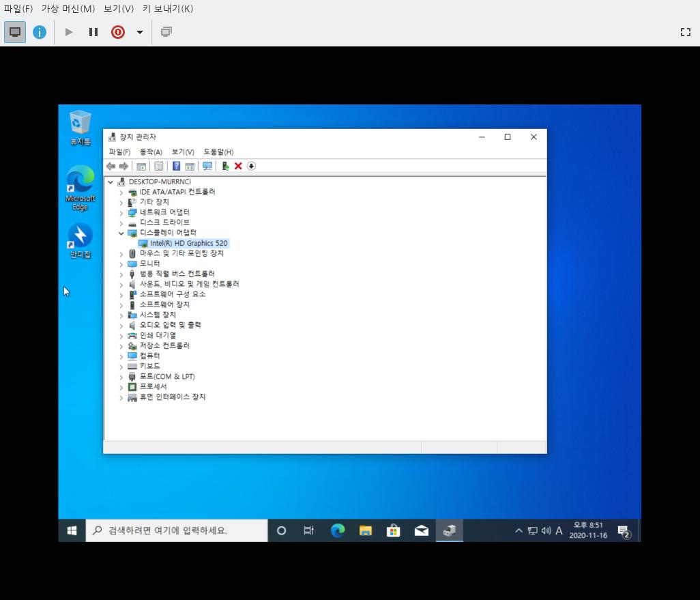Open Microsoft Edge from the taskbar
700x600 pixels.
point(338,530)
